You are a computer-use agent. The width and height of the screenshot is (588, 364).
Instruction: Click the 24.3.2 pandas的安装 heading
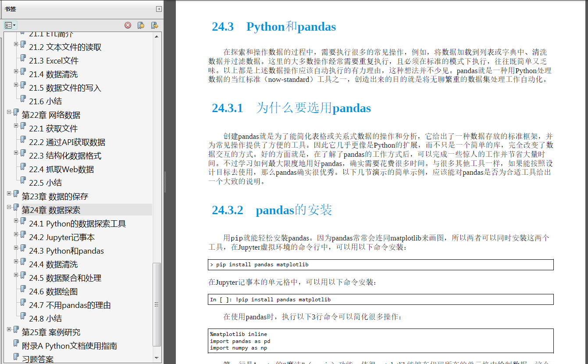tap(272, 210)
